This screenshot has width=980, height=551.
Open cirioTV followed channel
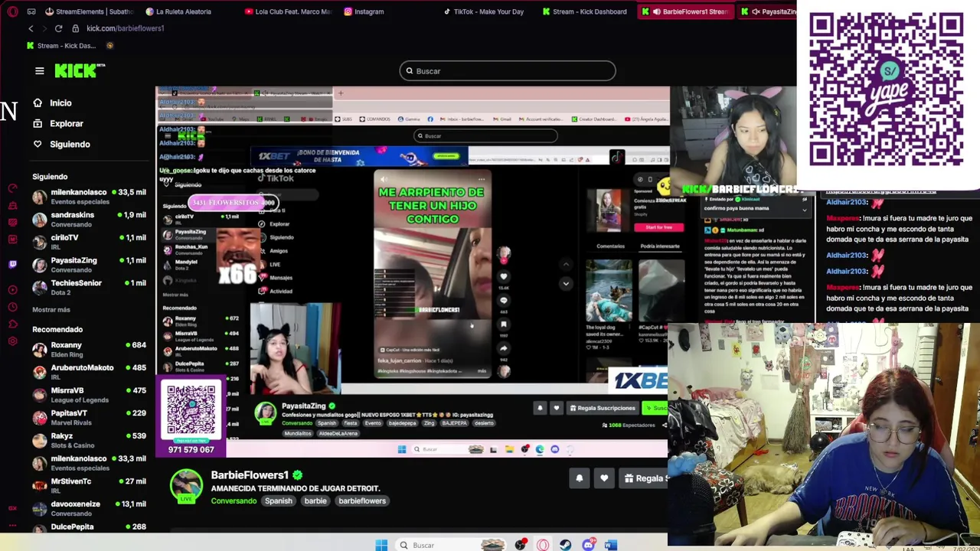89,242
